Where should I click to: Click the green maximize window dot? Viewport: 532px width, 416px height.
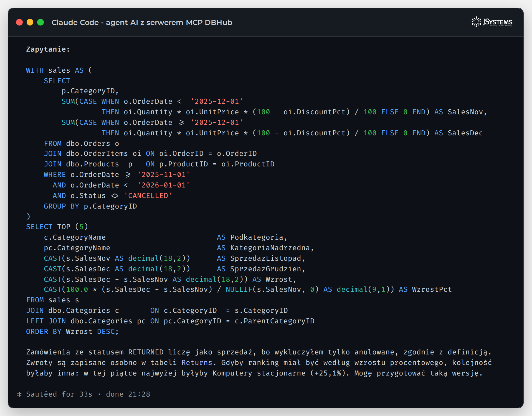(40, 22)
